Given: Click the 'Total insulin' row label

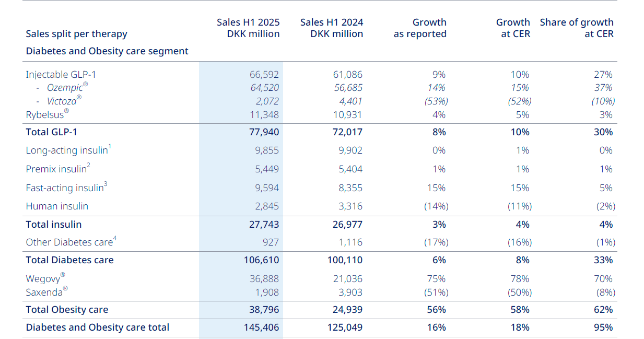Looking at the screenshot, I should 54,225.
